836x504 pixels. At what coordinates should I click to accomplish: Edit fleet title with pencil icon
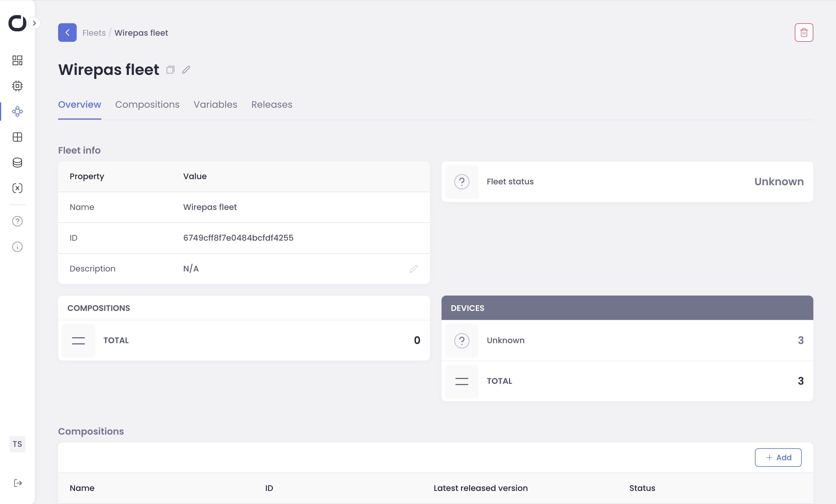coord(186,70)
